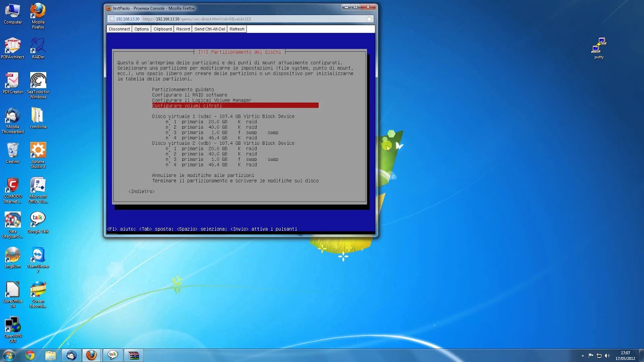Viewport: 644px width, 362px height.
Task: Open the Computer desktop icon
Action: click(13, 14)
